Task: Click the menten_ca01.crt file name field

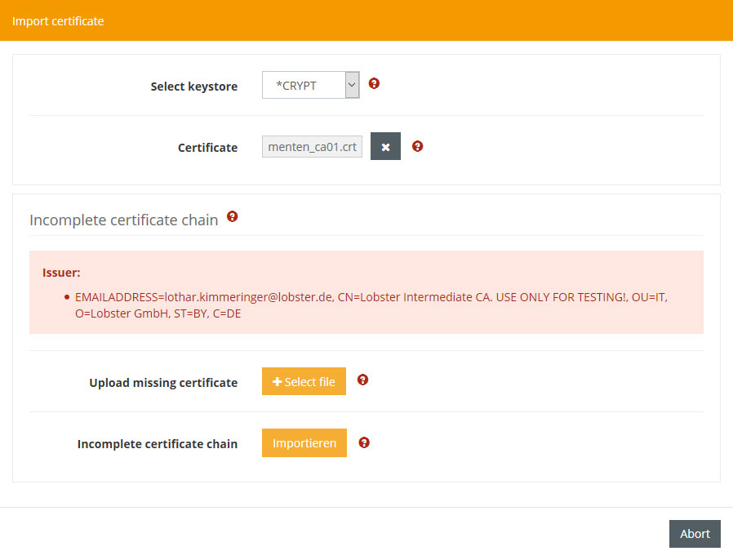Action: tap(312, 147)
